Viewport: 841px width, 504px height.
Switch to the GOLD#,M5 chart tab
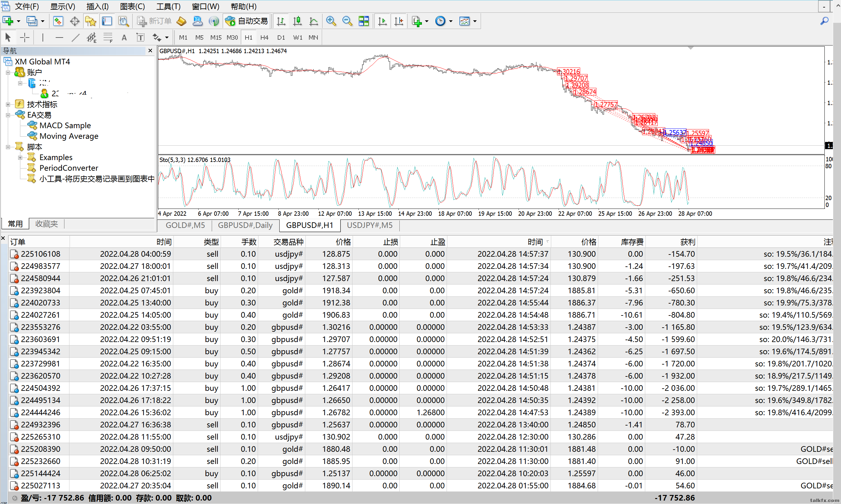(x=185, y=225)
